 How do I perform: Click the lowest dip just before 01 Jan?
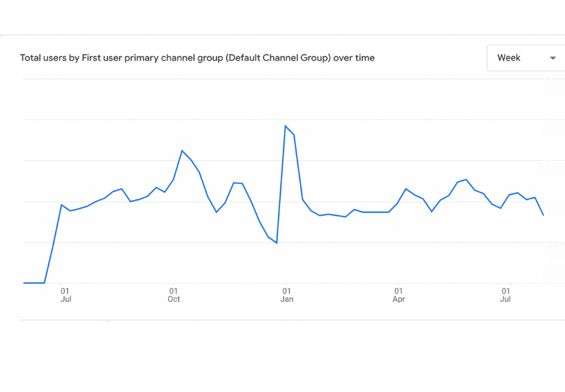coord(276,242)
